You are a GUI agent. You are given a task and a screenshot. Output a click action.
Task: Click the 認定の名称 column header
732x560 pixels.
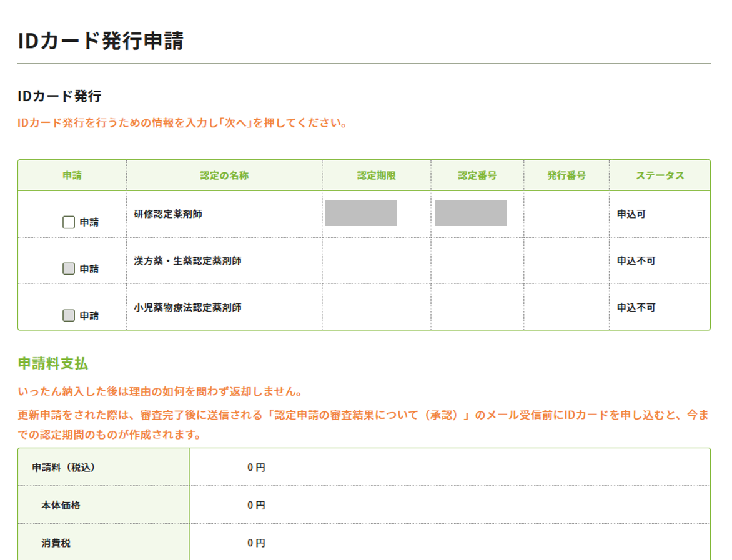[224, 175]
